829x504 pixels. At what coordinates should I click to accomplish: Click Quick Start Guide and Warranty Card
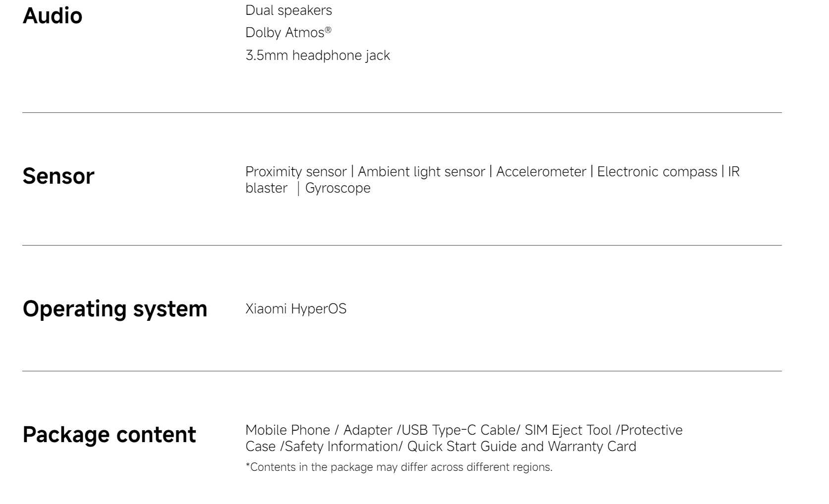(521, 447)
